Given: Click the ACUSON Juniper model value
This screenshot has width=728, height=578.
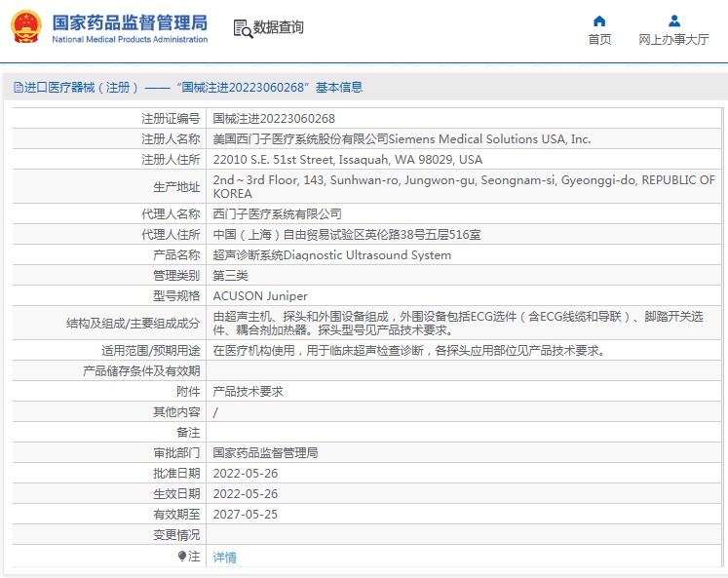Looking at the screenshot, I should point(260,295).
